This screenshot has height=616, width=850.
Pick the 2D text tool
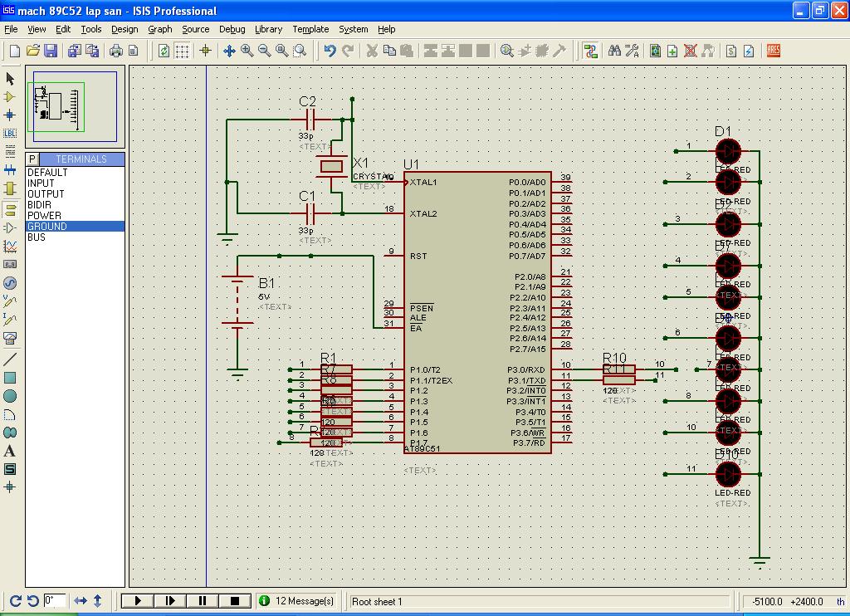(10, 451)
